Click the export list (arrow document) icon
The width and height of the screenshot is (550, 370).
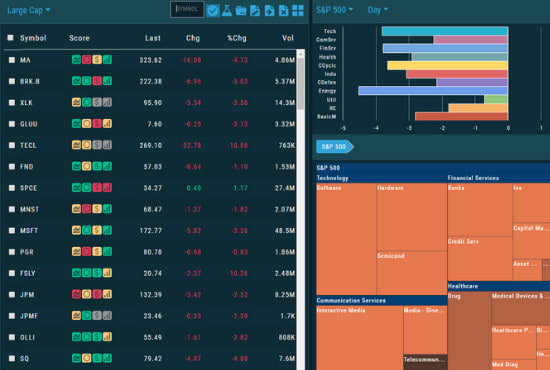[269, 11]
